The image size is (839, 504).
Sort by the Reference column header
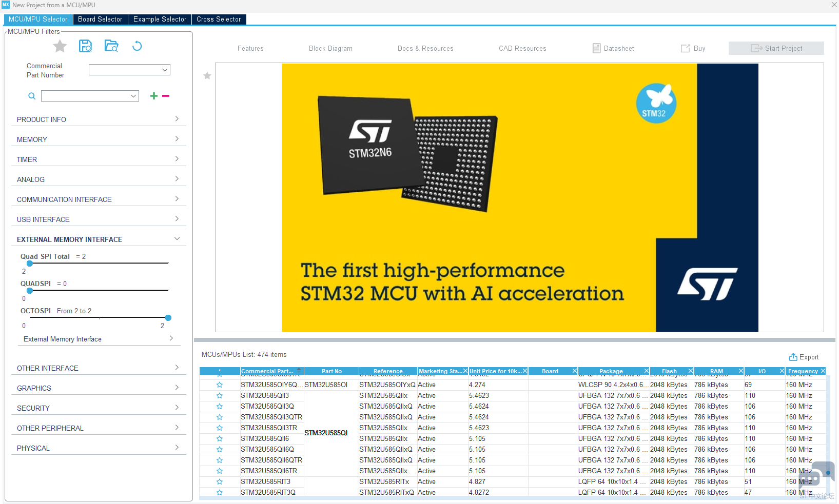(388, 371)
